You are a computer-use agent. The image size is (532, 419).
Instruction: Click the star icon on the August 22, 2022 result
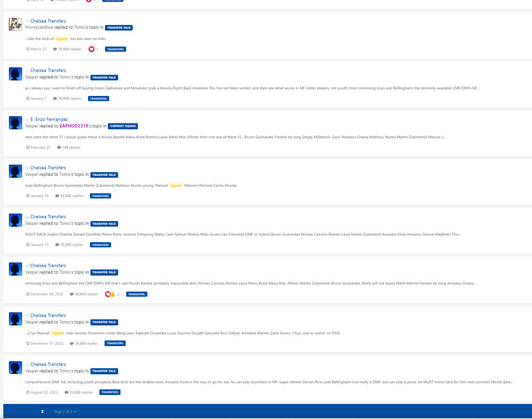(27, 364)
